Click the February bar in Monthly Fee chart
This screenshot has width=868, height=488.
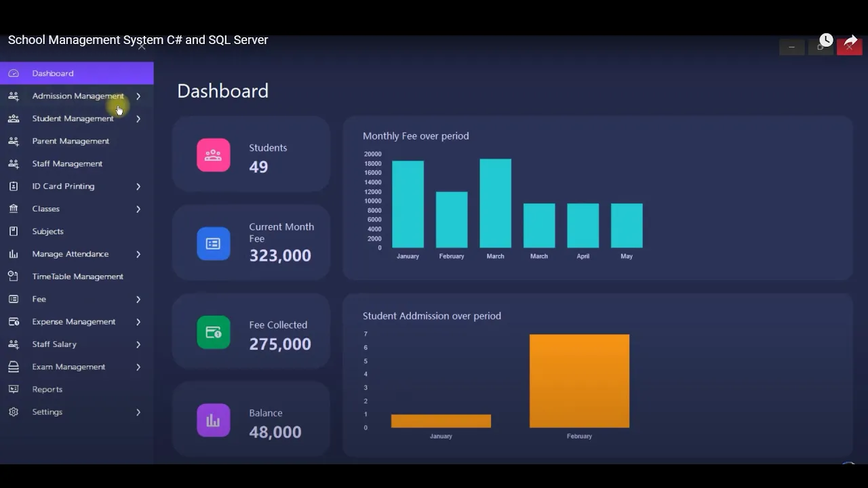(x=452, y=220)
